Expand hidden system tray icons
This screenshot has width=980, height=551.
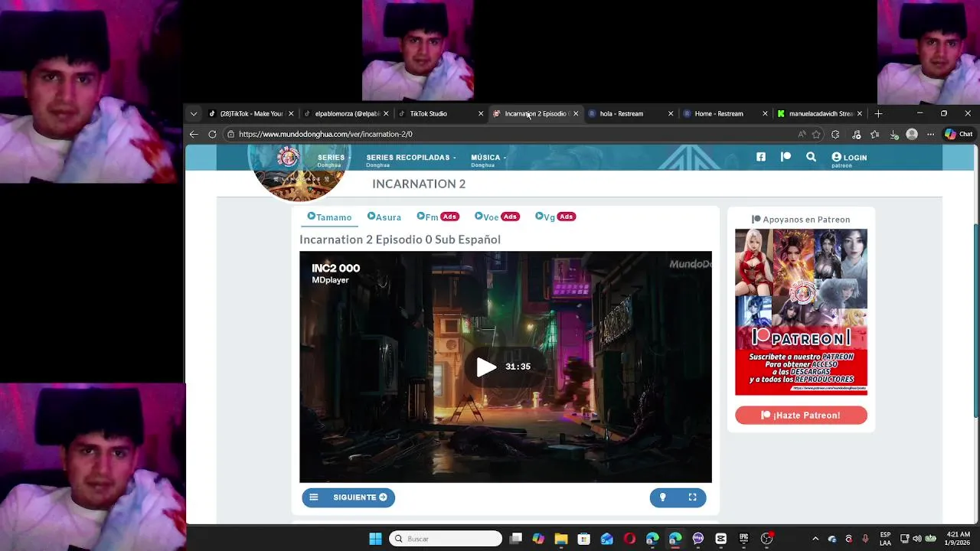coord(815,539)
